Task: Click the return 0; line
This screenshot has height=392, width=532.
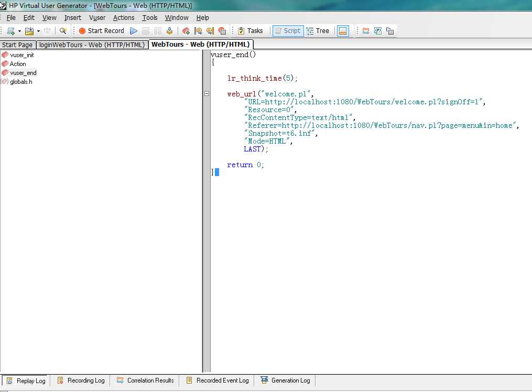Action: [x=245, y=165]
